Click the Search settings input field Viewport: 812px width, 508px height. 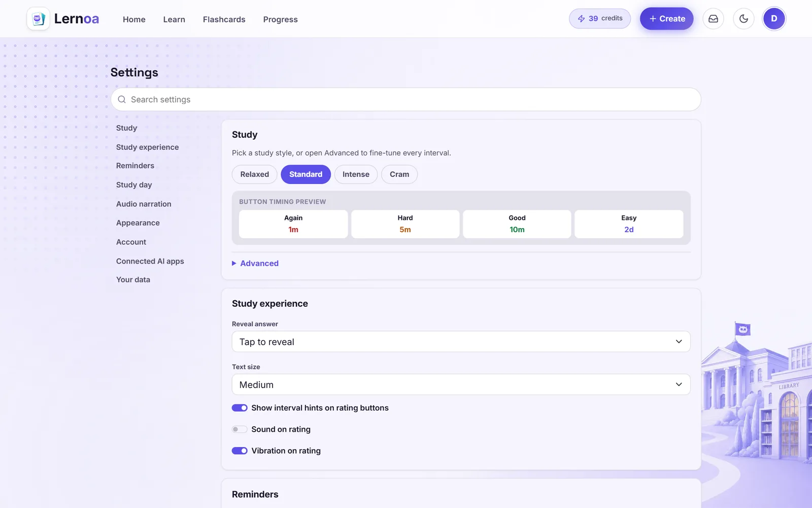[x=406, y=100]
